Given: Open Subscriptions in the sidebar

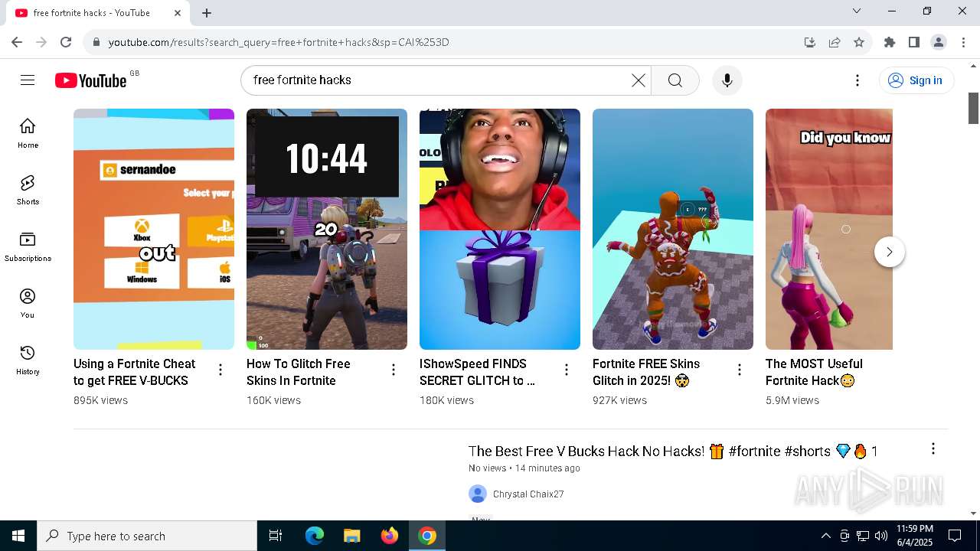Looking at the screenshot, I should [28, 246].
